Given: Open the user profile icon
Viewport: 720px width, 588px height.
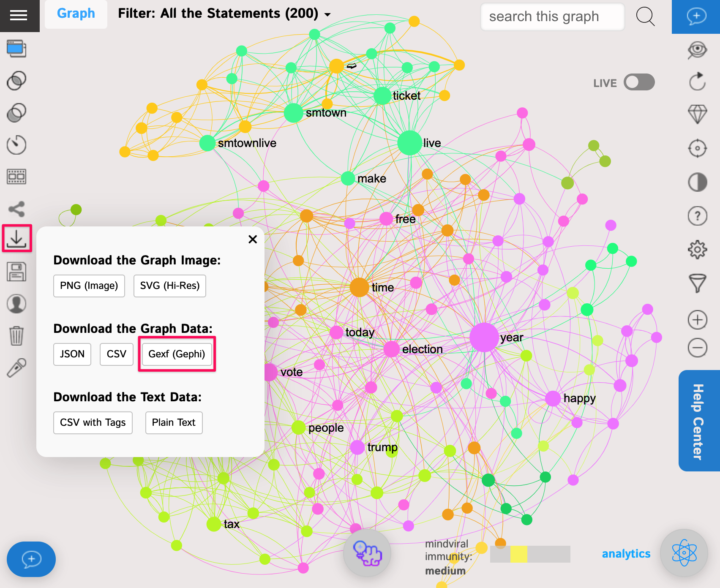Looking at the screenshot, I should [x=16, y=304].
